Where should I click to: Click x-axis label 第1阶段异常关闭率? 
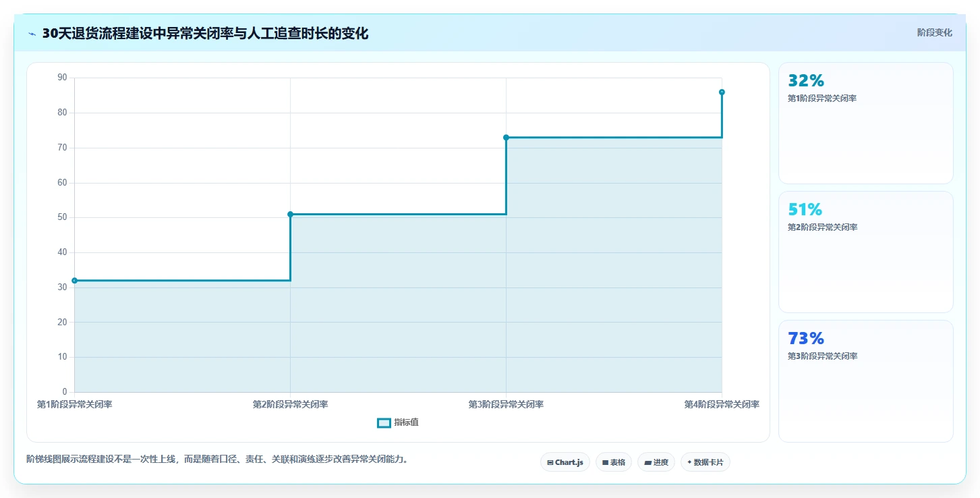click(x=75, y=405)
